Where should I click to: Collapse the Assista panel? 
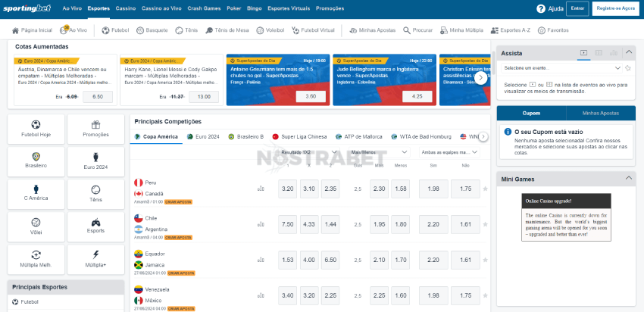point(629,52)
